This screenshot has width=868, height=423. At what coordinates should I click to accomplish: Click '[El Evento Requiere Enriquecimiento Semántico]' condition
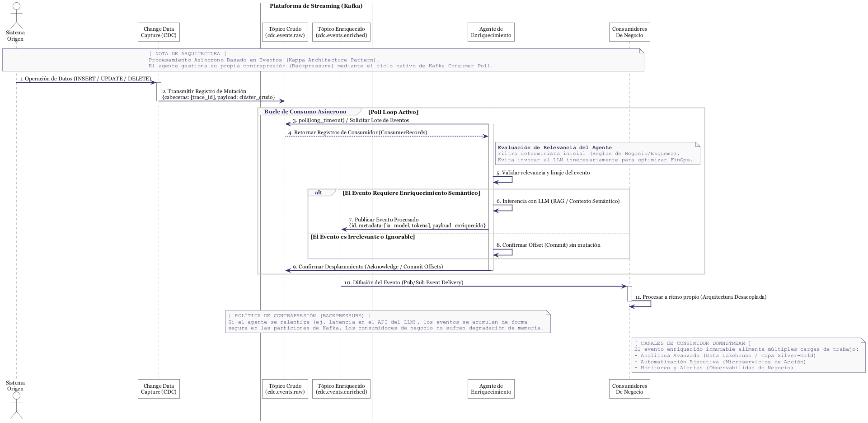411,193
